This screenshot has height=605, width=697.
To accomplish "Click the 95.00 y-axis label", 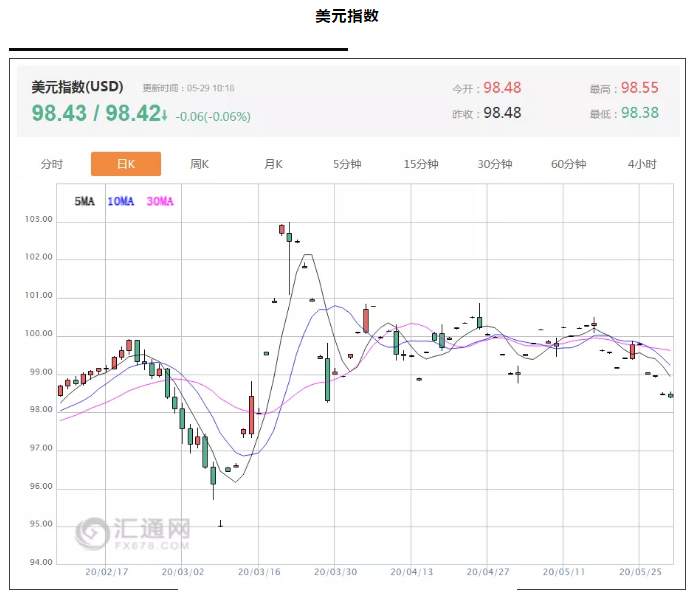I will [41, 524].
